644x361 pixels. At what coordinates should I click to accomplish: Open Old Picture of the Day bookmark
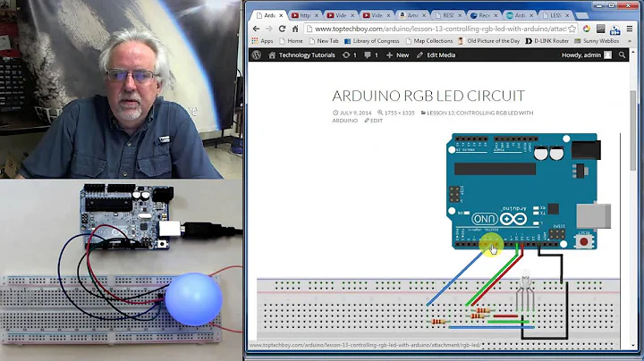pos(488,41)
